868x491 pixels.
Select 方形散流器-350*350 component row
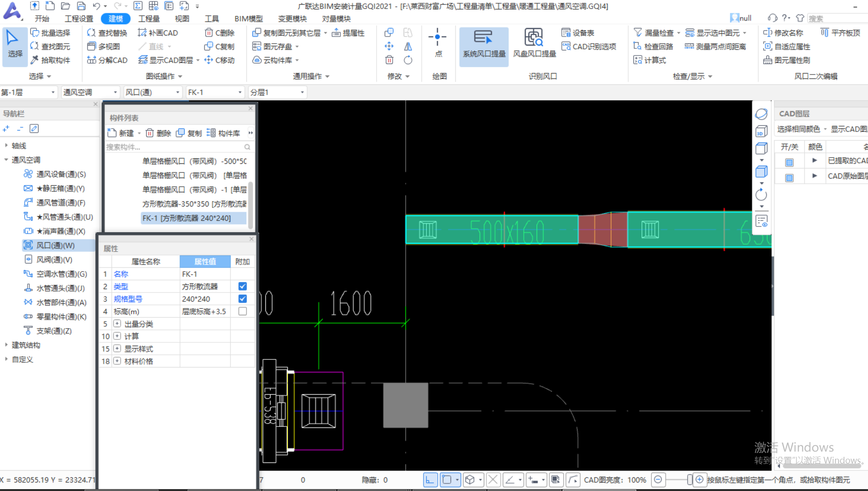(194, 204)
